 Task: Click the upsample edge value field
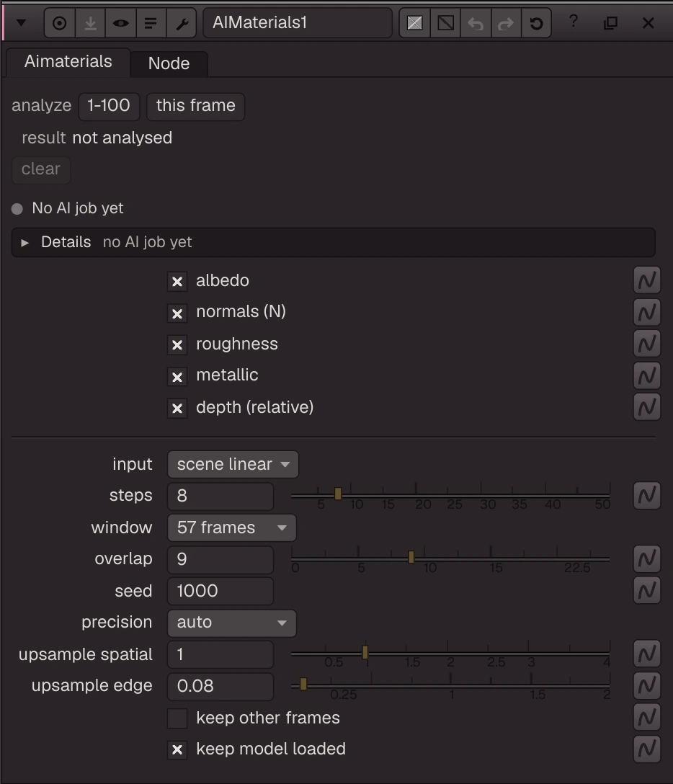point(220,686)
